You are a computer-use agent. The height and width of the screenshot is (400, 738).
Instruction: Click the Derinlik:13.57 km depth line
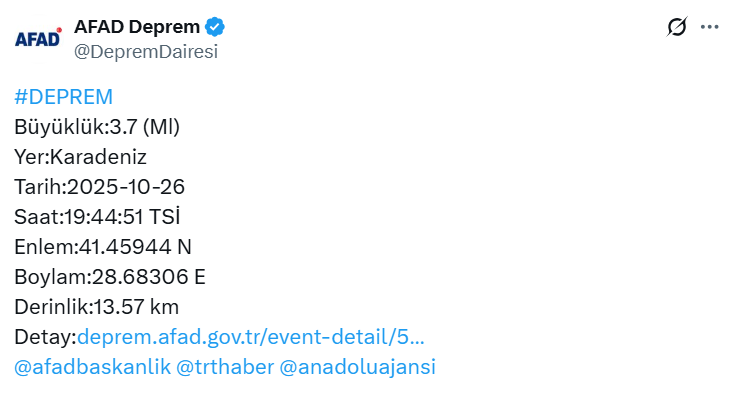point(97,307)
